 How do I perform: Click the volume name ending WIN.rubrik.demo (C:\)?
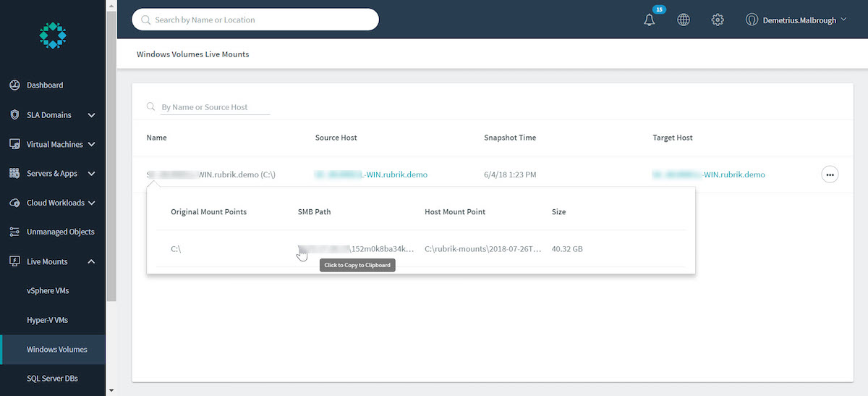(211, 174)
